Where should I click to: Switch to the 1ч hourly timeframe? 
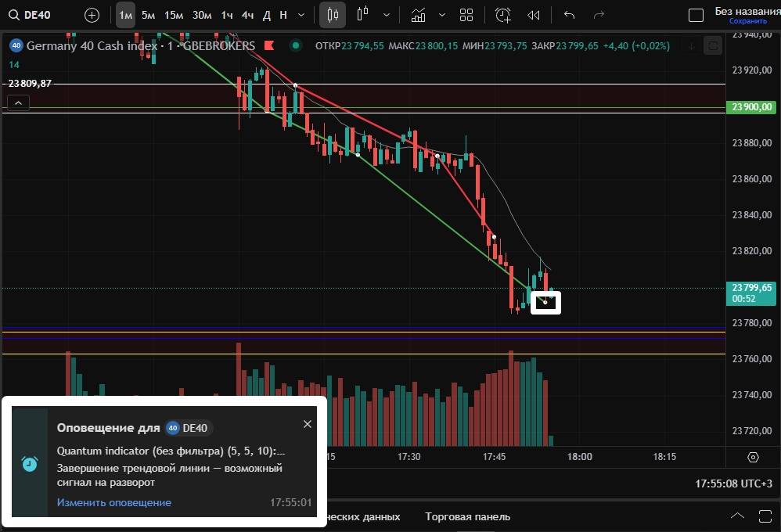pyautogui.click(x=226, y=15)
